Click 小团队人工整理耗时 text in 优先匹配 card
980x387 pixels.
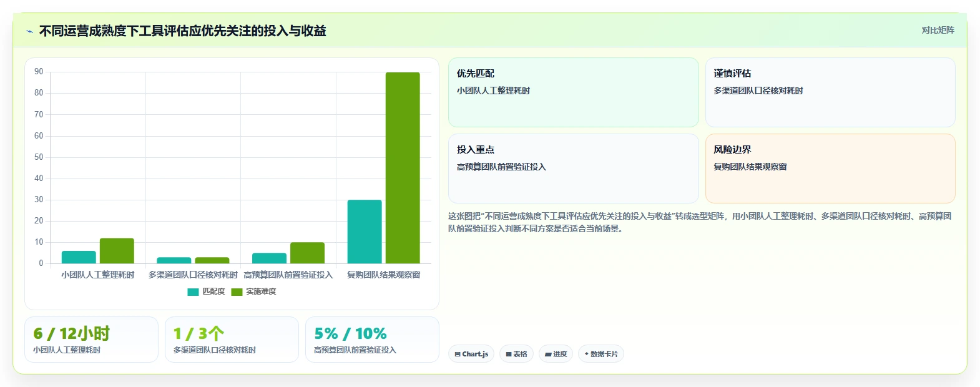(x=493, y=91)
